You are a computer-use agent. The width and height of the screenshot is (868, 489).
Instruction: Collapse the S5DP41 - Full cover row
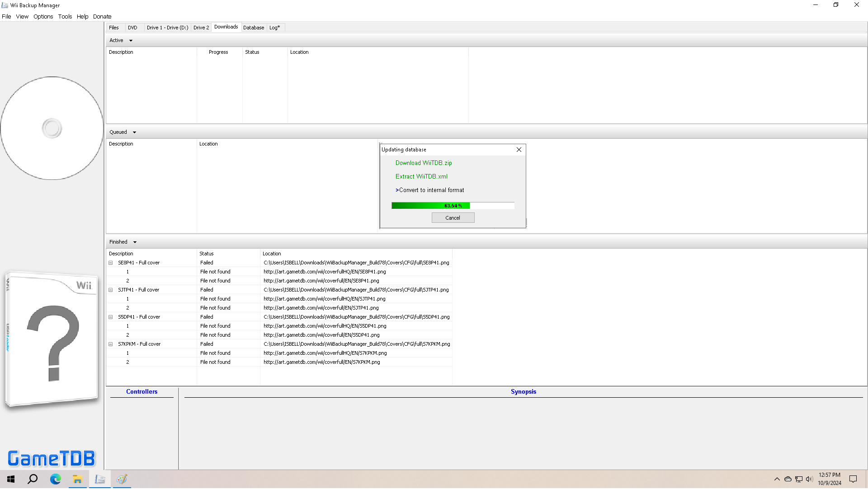click(111, 317)
